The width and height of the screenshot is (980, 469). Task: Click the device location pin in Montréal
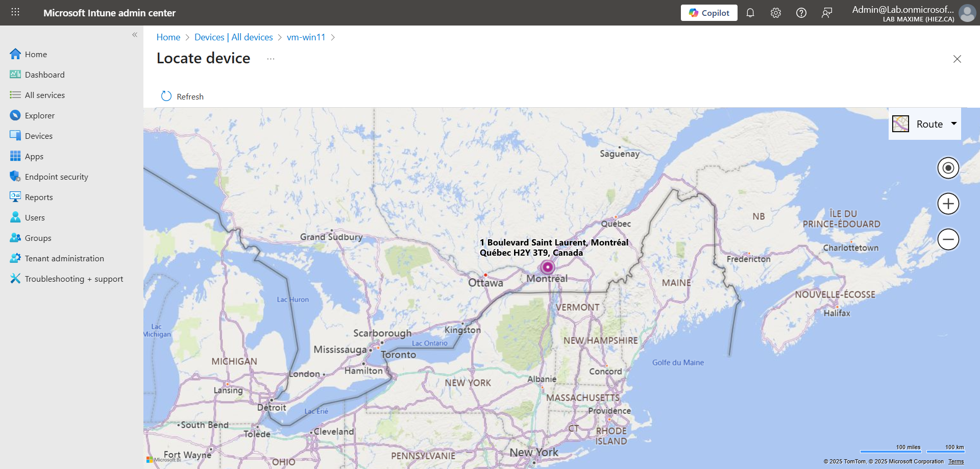tap(547, 267)
